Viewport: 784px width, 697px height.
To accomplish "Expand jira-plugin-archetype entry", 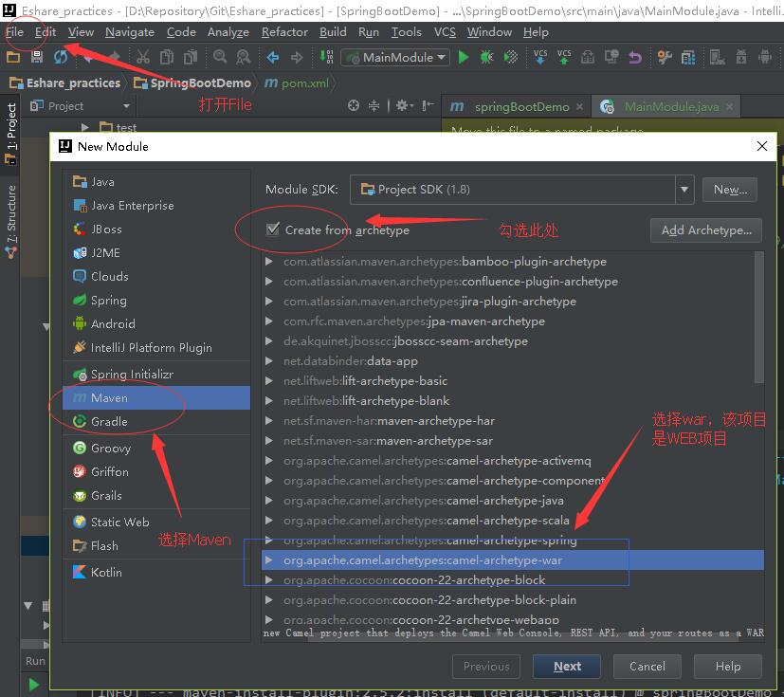I will pyautogui.click(x=269, y=302).
